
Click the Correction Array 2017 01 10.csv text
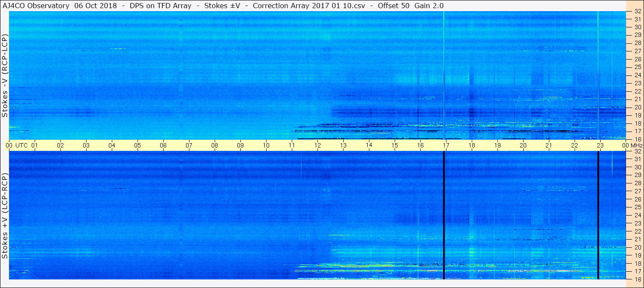pyautogui.click(x=306, y=6)
